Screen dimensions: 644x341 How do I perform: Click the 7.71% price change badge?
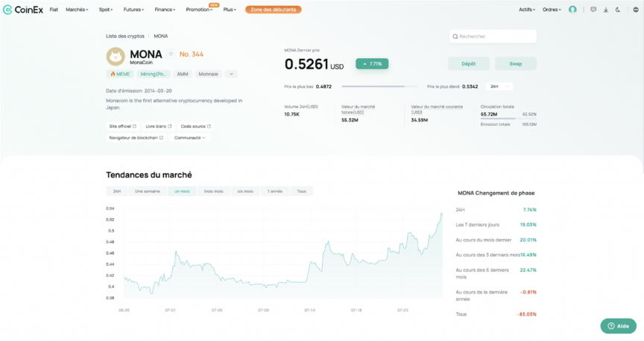click(x=372, y=63)
